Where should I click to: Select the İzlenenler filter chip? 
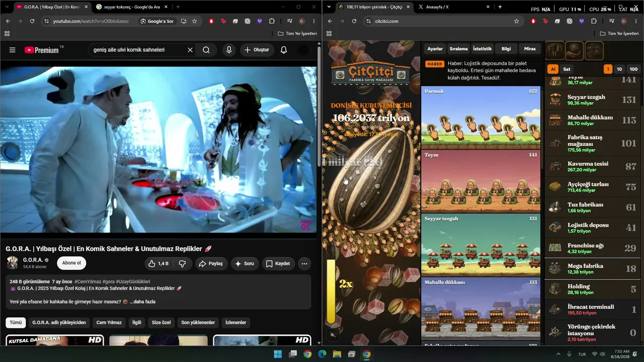click(236, 322)
